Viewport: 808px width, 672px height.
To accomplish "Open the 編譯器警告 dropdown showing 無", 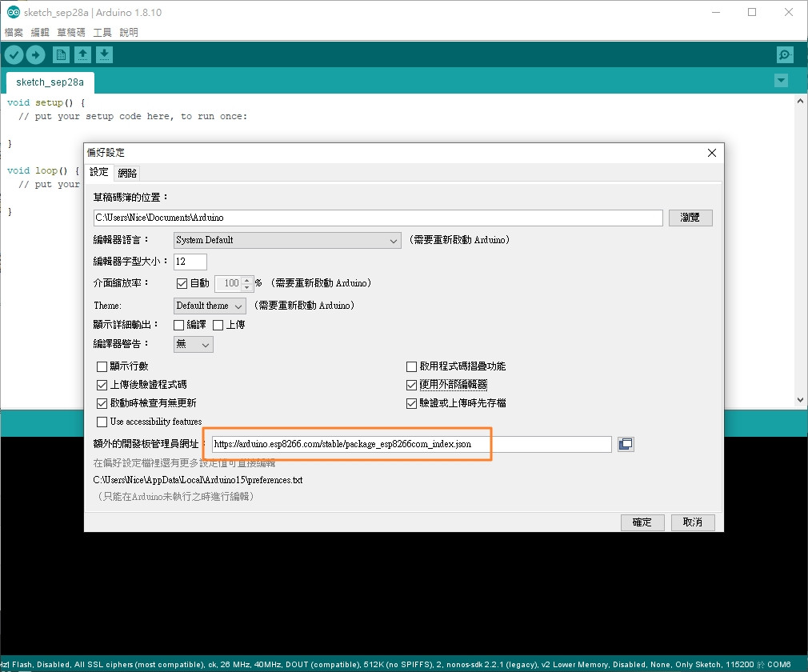I will tap(194, 344).
